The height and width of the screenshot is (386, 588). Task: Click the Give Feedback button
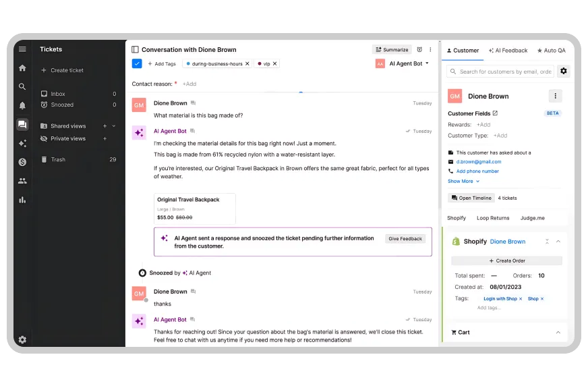(x=405, y=239)
